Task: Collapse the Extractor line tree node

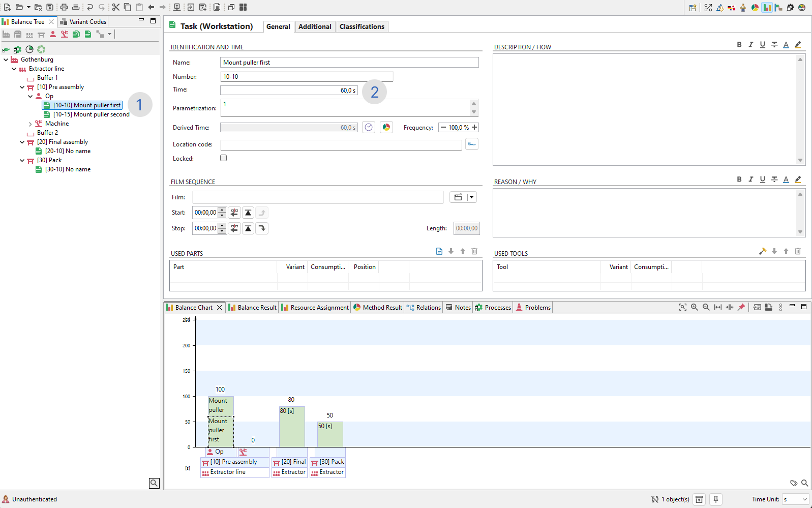Action: tap(14, 69)
